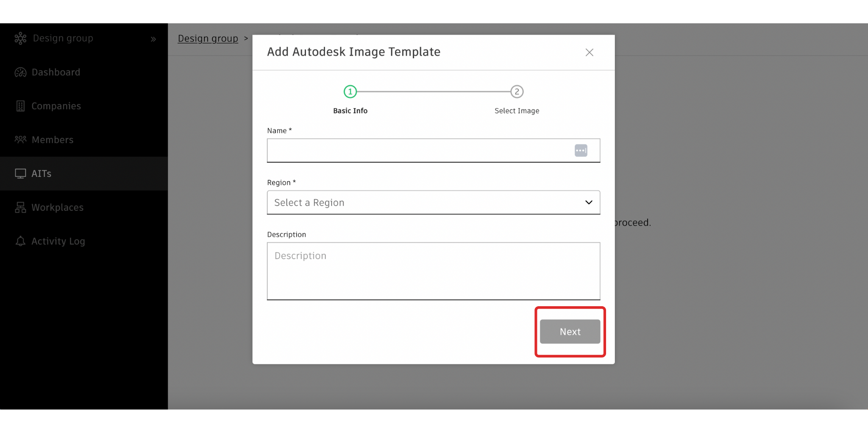
Task: Click the Basic Info step label
Action: tap(350, 111)
